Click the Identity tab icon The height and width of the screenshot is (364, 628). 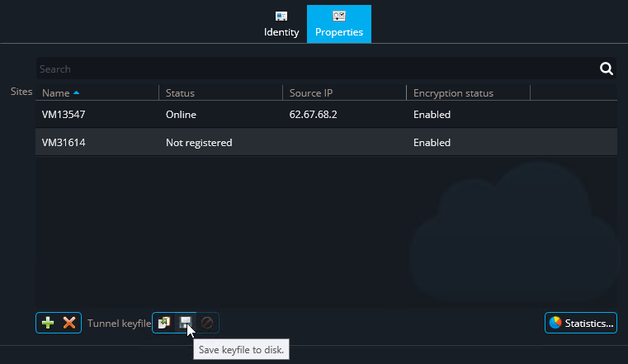point(281,17)
